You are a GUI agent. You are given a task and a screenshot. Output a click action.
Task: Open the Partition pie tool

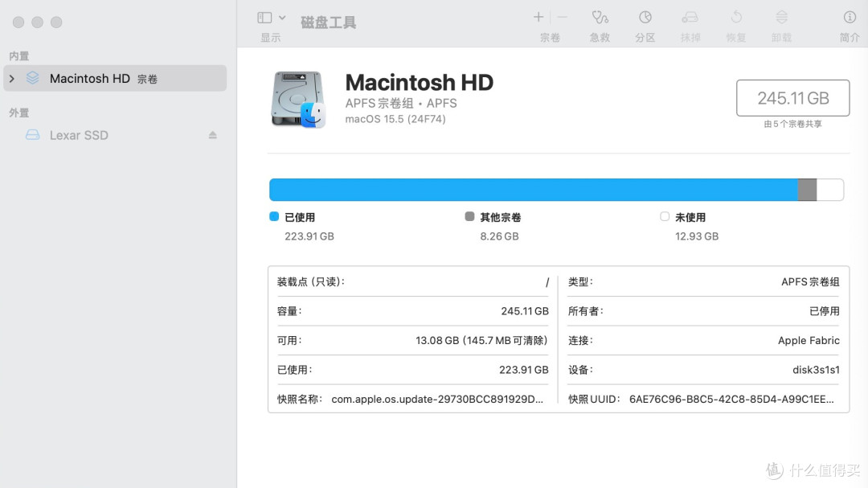pyautogui.click(x=645, y=18)
